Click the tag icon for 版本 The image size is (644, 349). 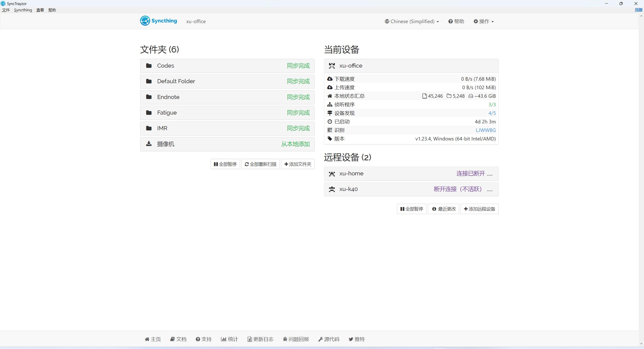(x=330, y=139)
